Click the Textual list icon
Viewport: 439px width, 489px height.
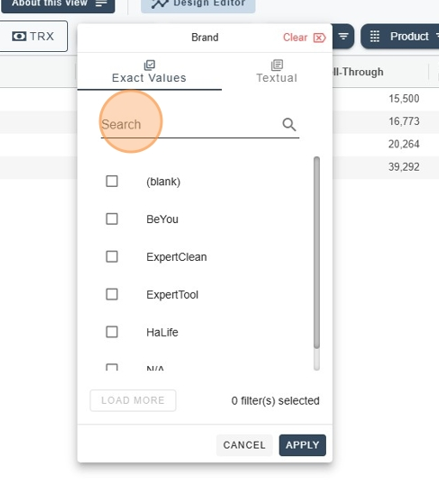tap(277, 65)
